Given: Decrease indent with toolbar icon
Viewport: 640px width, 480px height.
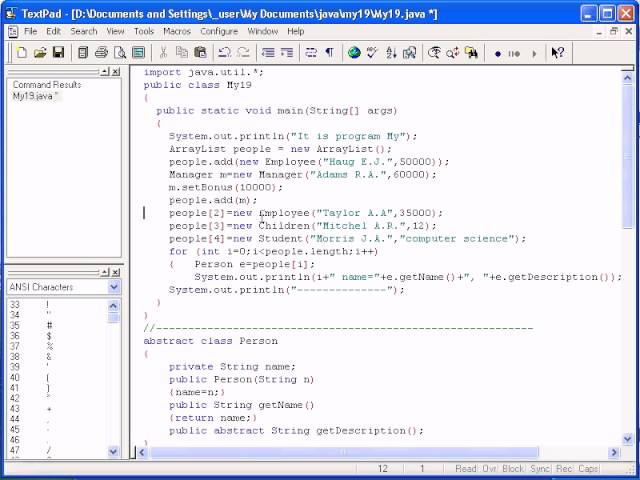Looking at the screenshot, I should click(x=268, y=53).
